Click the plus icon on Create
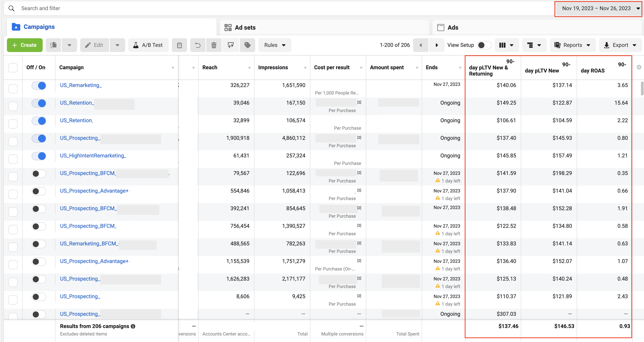This screenshot has height=342, width=644. pyautogui.click(x=15, y=45)
